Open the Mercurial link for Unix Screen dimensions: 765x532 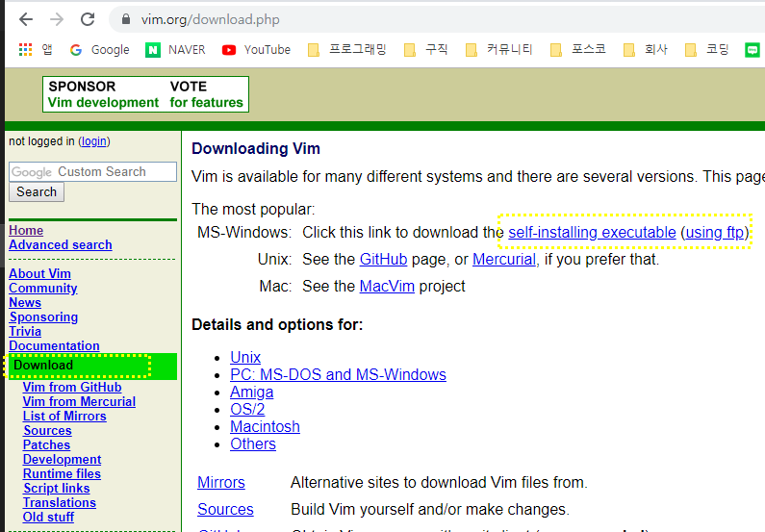(x=504, y=260)
